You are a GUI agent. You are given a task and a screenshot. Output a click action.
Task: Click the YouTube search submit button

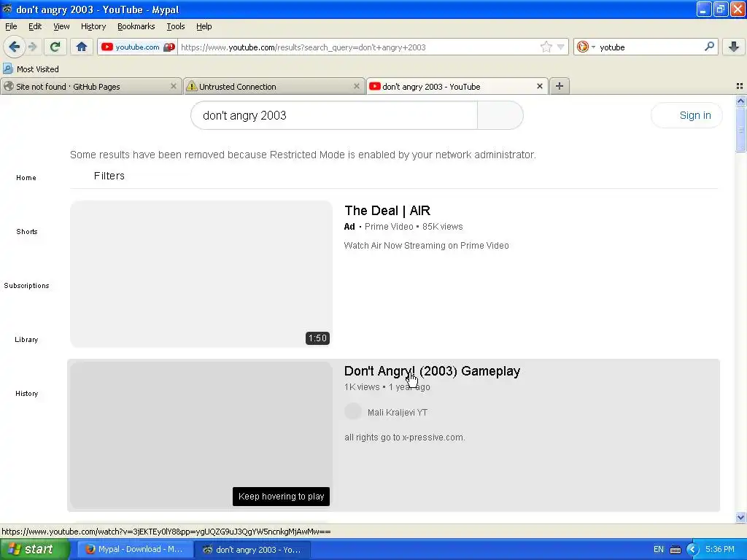tap(500, 115)
